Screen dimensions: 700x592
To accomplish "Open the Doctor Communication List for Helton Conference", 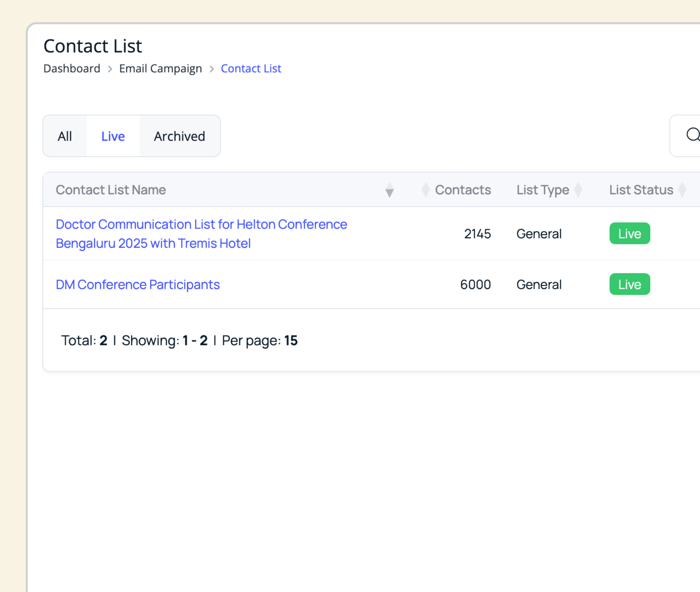I will tap(201, 234).
